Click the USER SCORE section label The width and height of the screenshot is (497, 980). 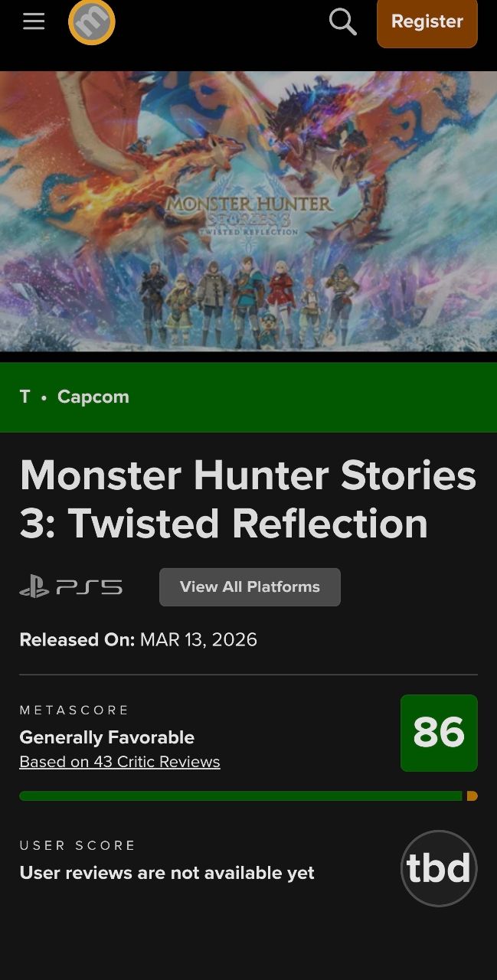(78, 845)
